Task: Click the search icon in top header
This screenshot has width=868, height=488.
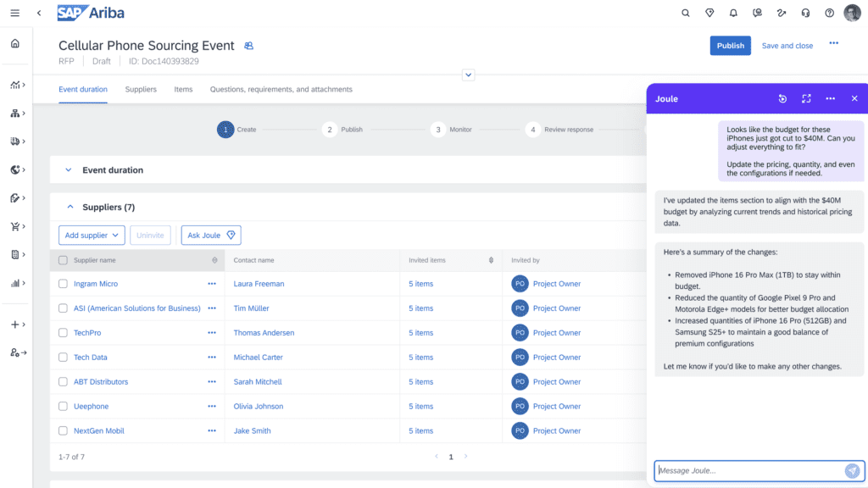Action: pos(686,13)
